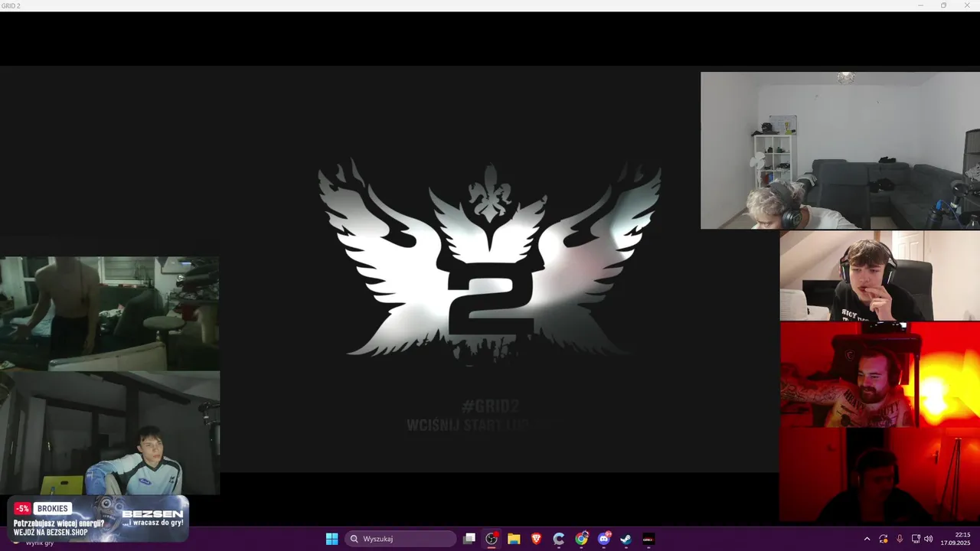Image resolution: width=980 pixels, height=551 pixels.
Task: Click the Wyszukaj taskbar search box
Action: (x=400, y=539)
